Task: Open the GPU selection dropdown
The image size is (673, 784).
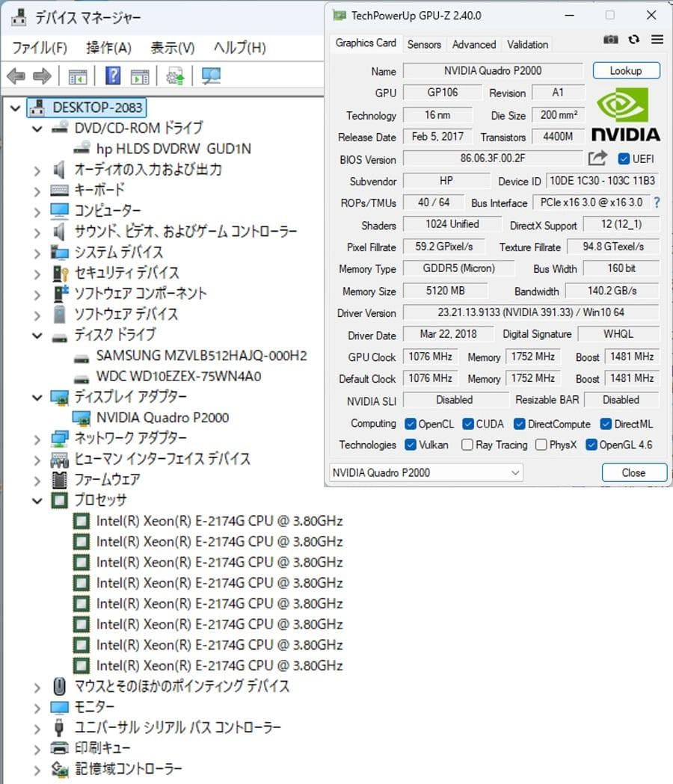Action: pos(514,472)
